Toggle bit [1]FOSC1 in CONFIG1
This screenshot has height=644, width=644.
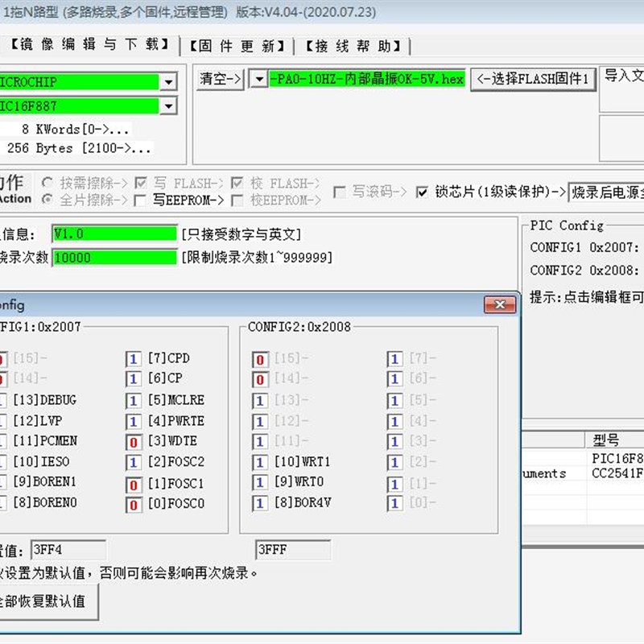134,485
